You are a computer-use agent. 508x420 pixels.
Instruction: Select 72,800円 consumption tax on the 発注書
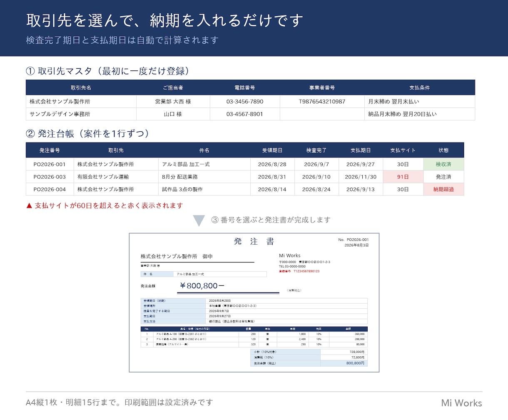click(358, 357)
